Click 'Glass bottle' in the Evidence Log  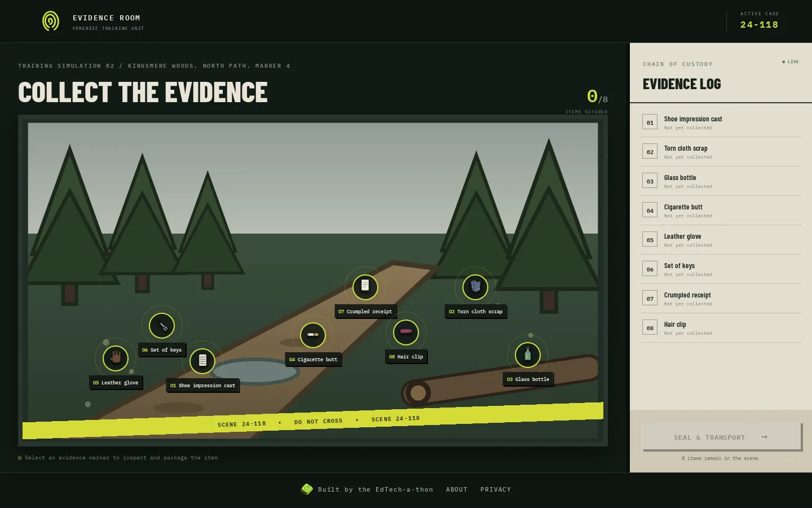[680, 178]
